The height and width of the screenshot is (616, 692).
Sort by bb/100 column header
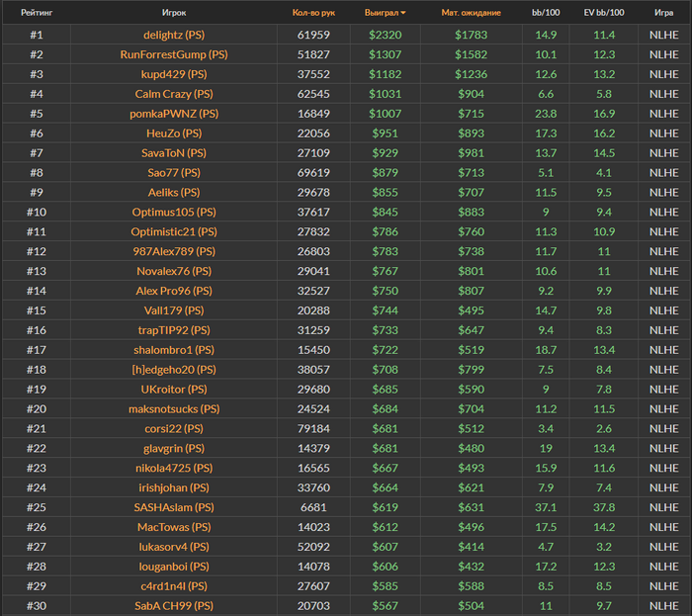click(x=546, y=13)
